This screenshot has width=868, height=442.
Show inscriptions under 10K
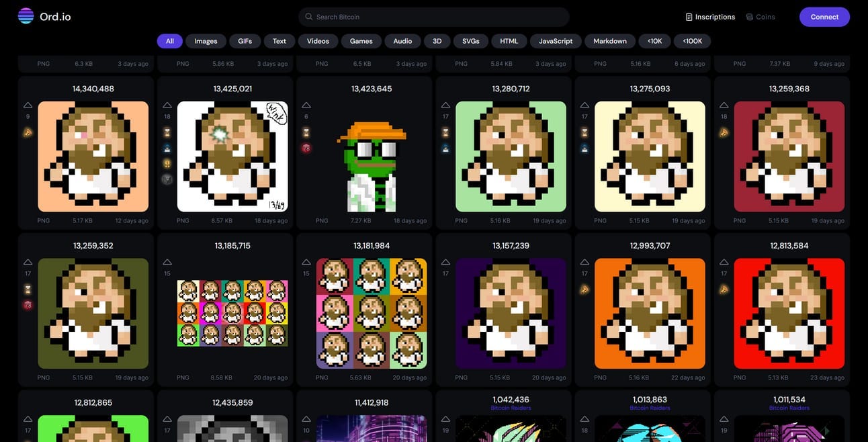coord(655,41)
